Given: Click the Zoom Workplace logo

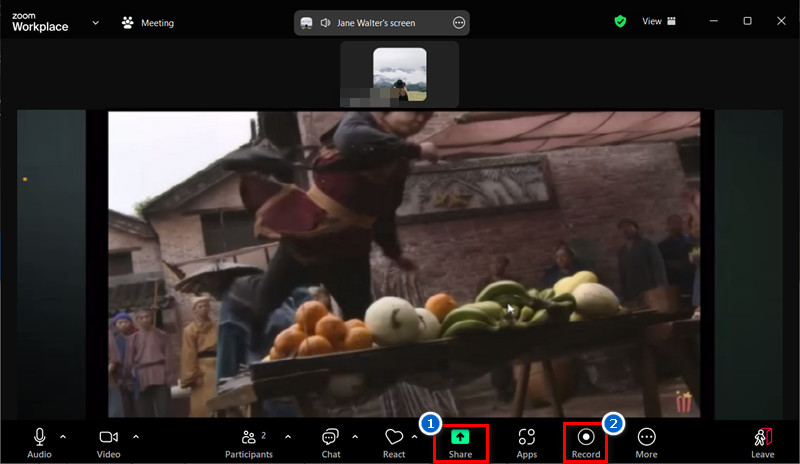Looking at the screenshot, I should click(40, 22).
